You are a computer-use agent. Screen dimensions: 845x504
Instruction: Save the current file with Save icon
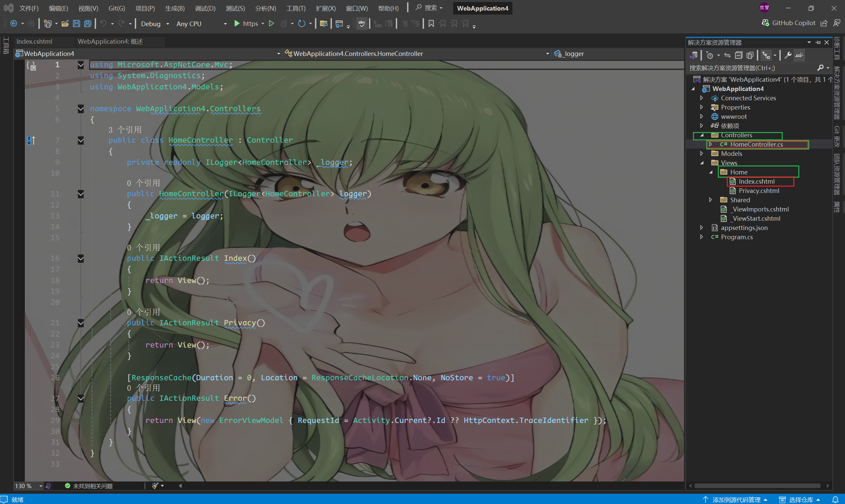click(x=77, y=23)
